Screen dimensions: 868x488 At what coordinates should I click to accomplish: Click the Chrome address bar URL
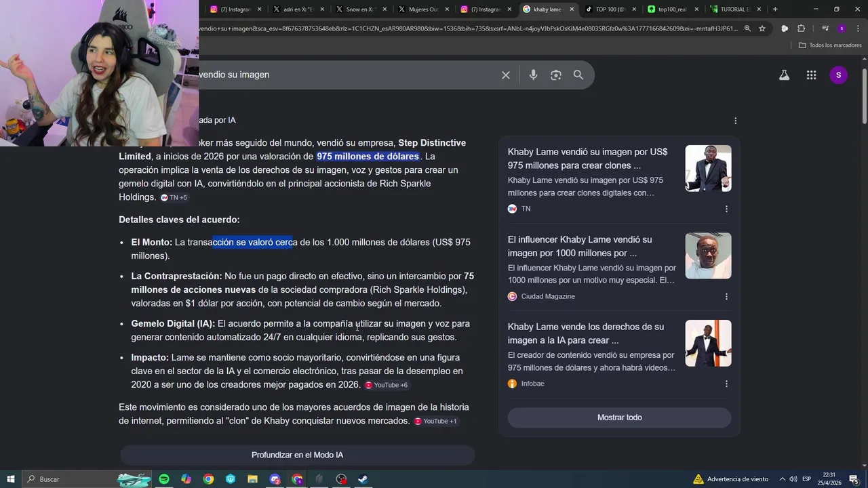tap(468, 28)
